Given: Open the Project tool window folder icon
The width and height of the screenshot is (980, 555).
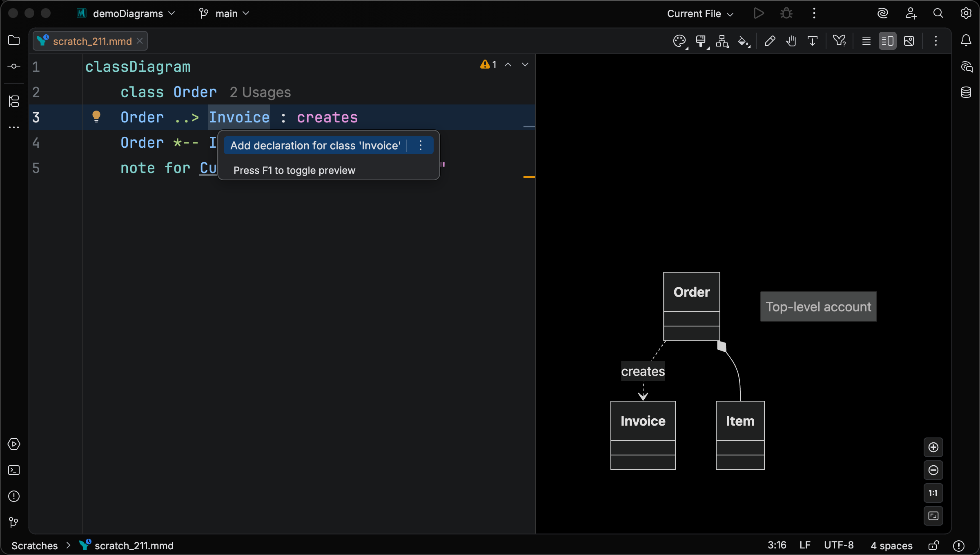Looking at the screenshot, I should (14, 40).
